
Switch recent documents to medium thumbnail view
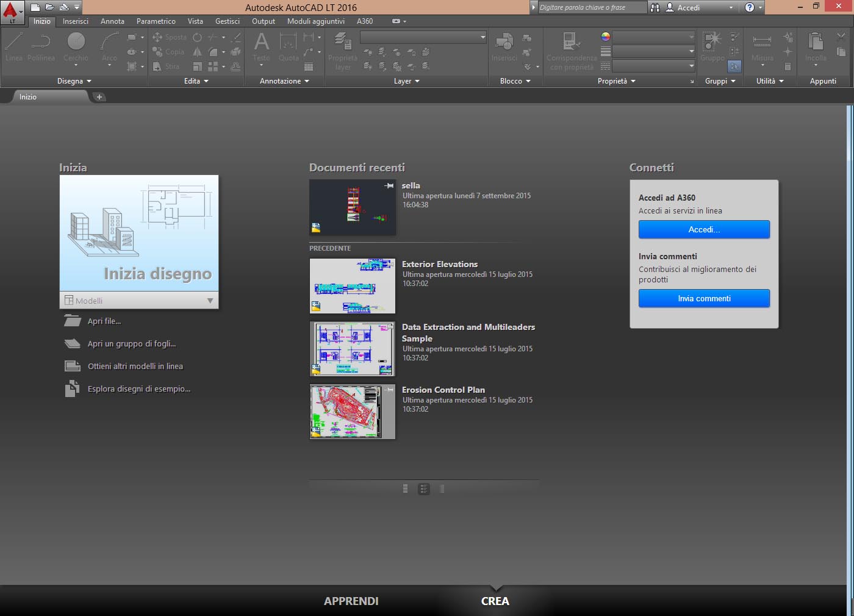tap(424, 489)
